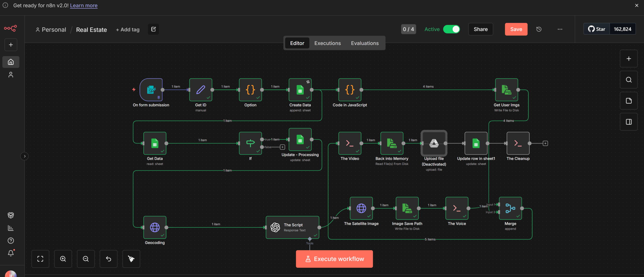Open the three-dot options menu near Save
644x277 pixels.
[560, 29]
